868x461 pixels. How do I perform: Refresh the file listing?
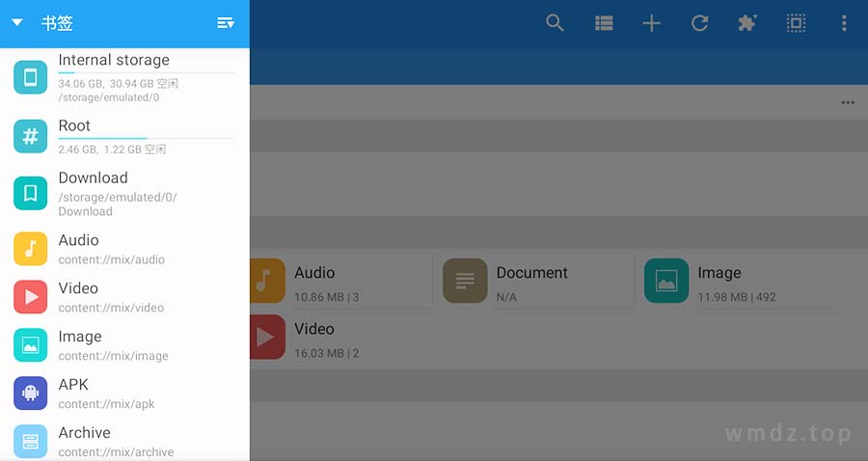point(700,23)
